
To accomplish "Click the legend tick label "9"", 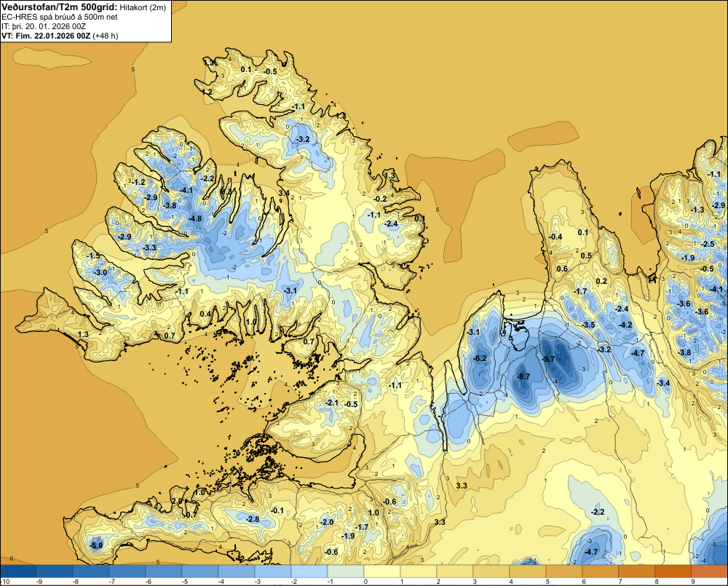I will click(693, 582).
